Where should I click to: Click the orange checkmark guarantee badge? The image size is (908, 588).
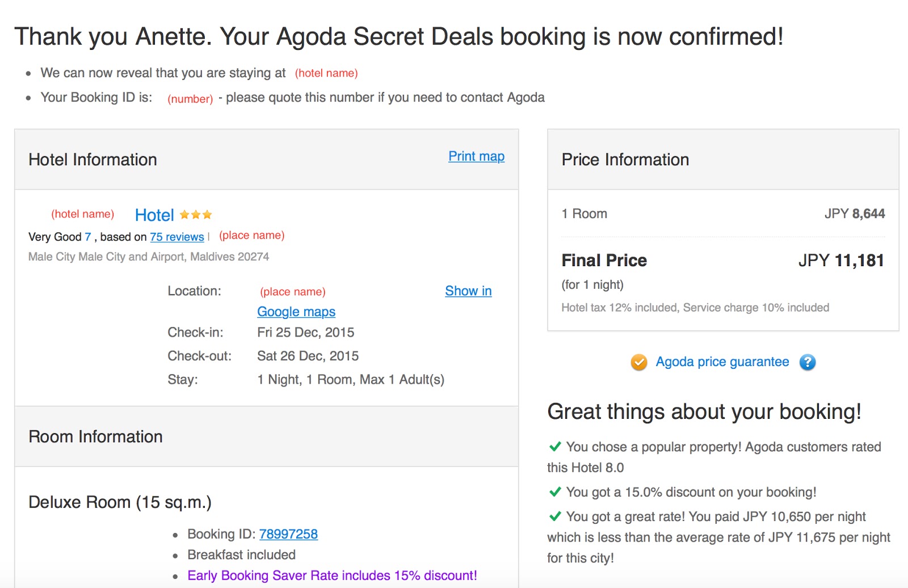pyautogui.click(x=639, y=362)
